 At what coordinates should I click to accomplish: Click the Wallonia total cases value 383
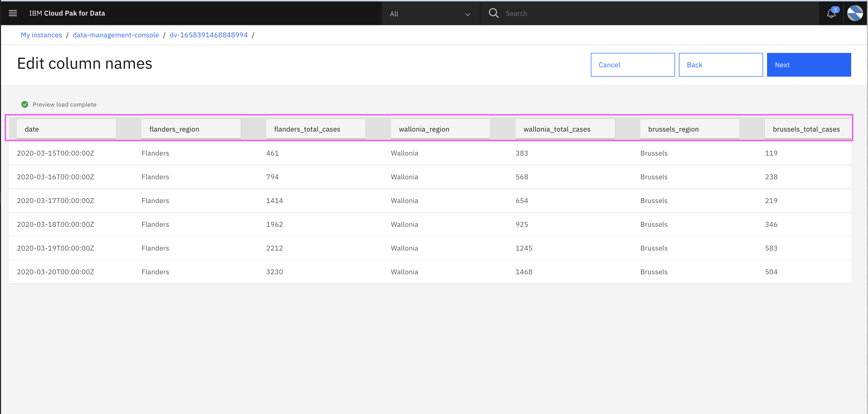522,153
